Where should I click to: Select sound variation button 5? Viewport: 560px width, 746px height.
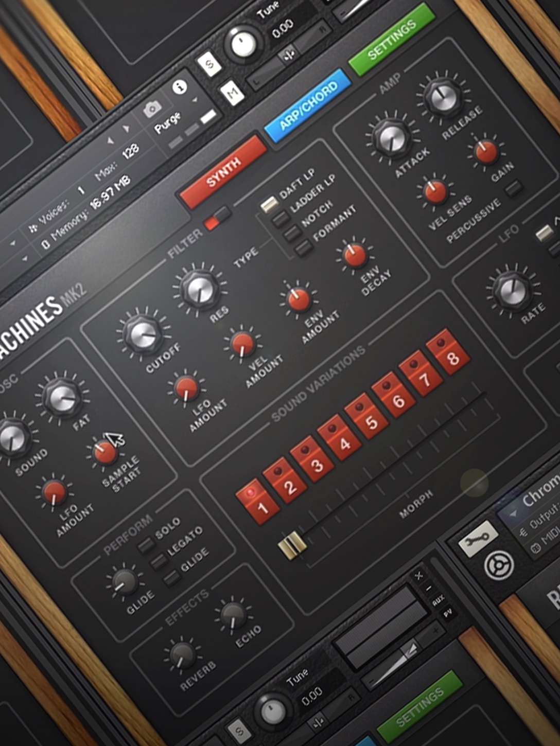(x=366, y=419)
